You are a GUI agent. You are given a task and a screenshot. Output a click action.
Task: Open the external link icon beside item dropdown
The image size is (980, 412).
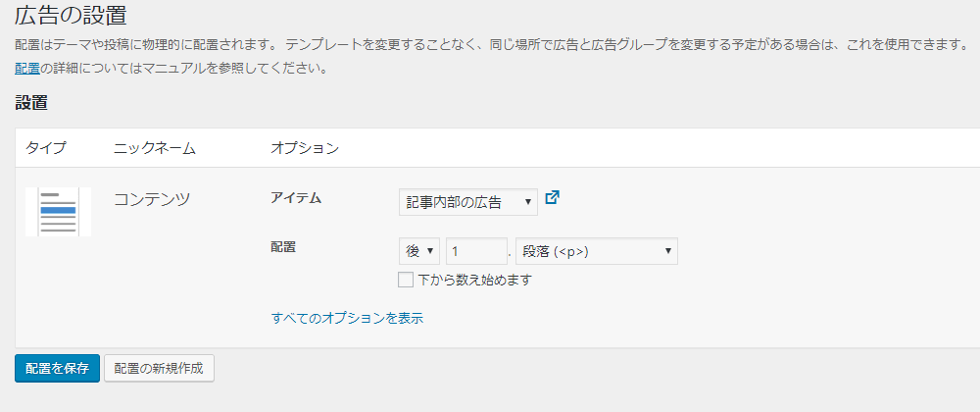[553, 198]
